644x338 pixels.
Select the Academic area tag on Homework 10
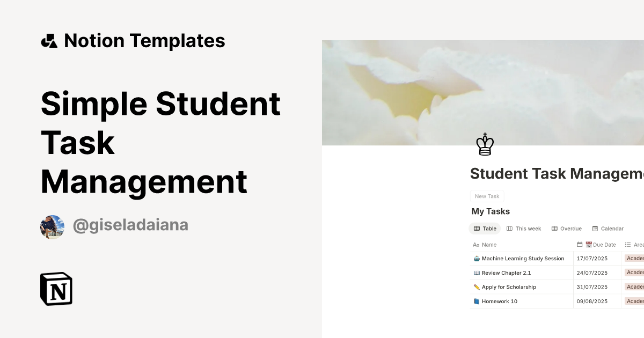pos(634,301)
